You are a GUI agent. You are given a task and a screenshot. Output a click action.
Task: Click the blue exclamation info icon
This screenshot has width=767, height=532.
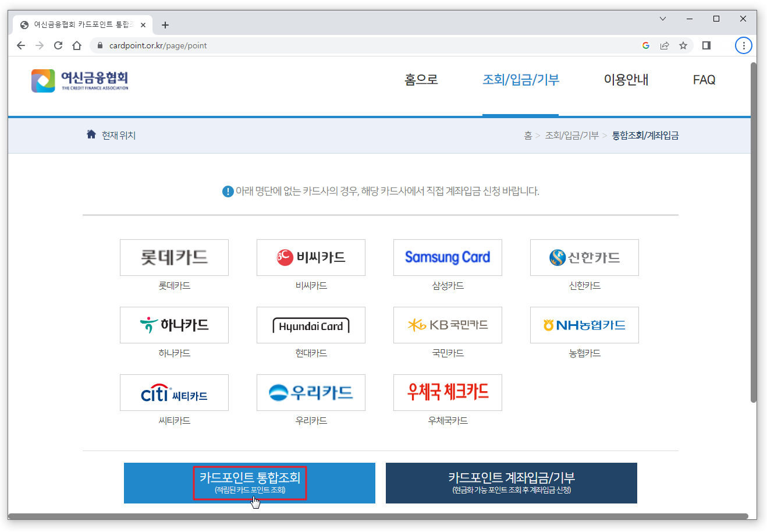[228, 191]
